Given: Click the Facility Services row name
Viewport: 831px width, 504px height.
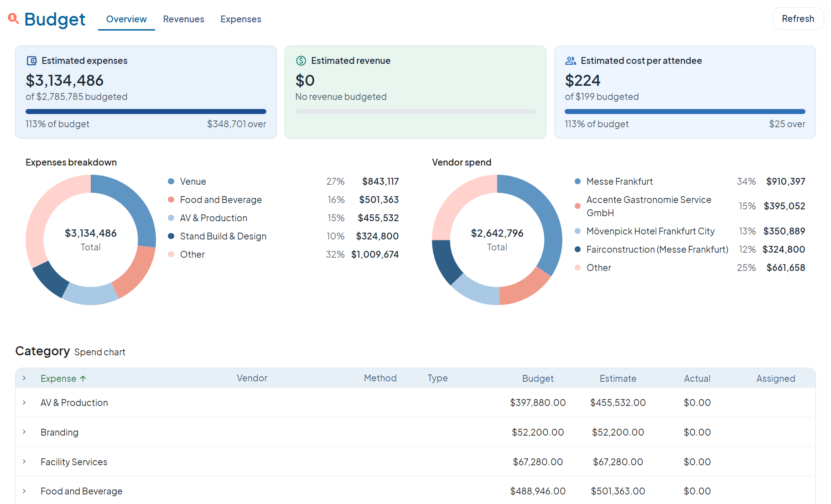Looking at the screenshot, I should click(x=74, y=462).
